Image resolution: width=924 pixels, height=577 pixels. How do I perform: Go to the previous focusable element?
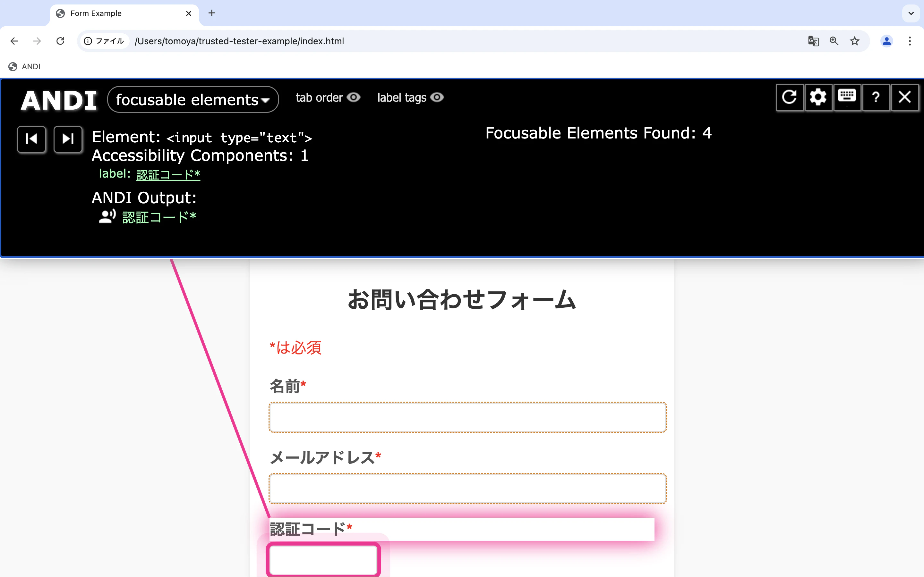31,139
